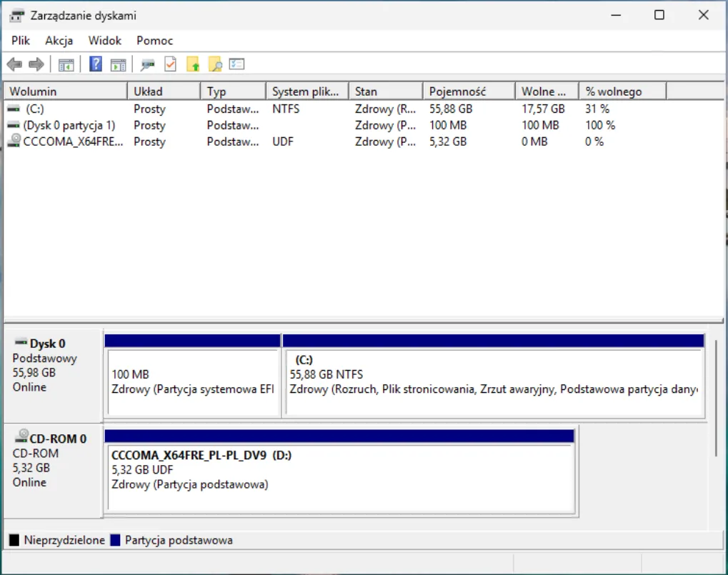Click the checkmark document toolbar icon
The height and width of the screenshot is (575, 728).
(x=170, y=65)
